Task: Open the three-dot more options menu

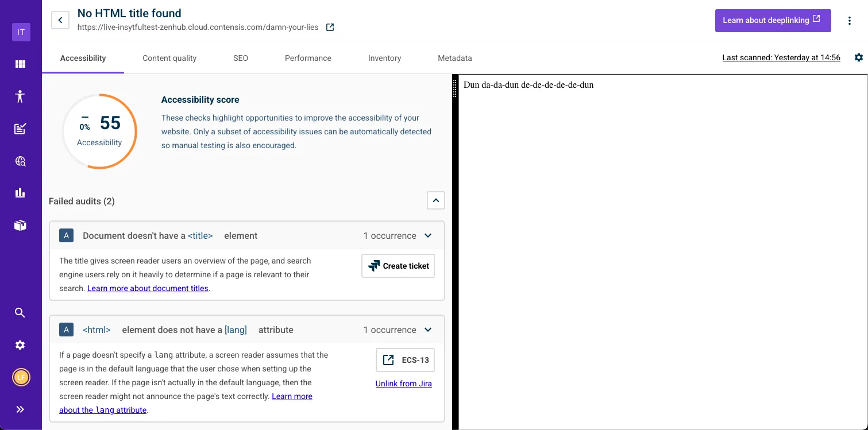Action: (850, 21)
